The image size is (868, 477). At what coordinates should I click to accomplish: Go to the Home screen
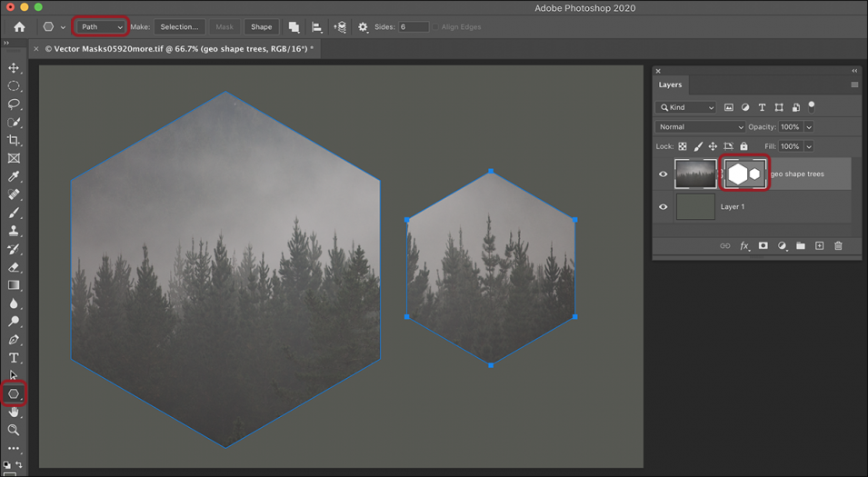point(19,26)
